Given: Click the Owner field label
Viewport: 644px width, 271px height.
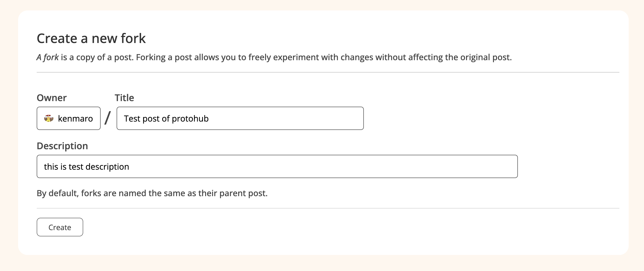Looking at the screenshot, I should click(x=52, y=98).
